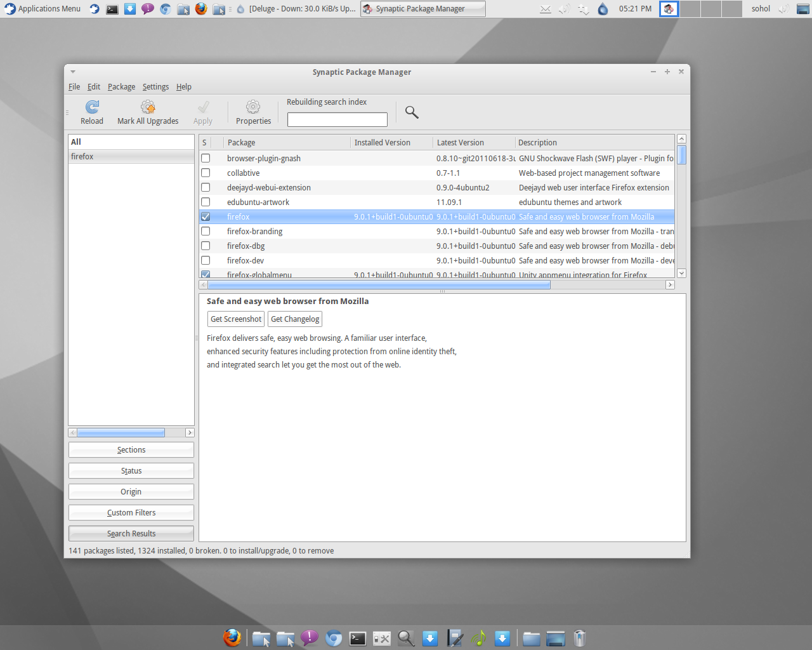Toggle the checked box for the firefox package
Viewport: 812px width, 650px height.
point(206,217)
